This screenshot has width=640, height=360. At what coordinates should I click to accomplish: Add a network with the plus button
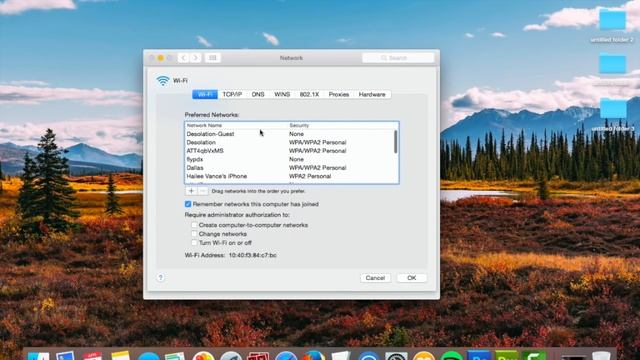tap(191, 191)
